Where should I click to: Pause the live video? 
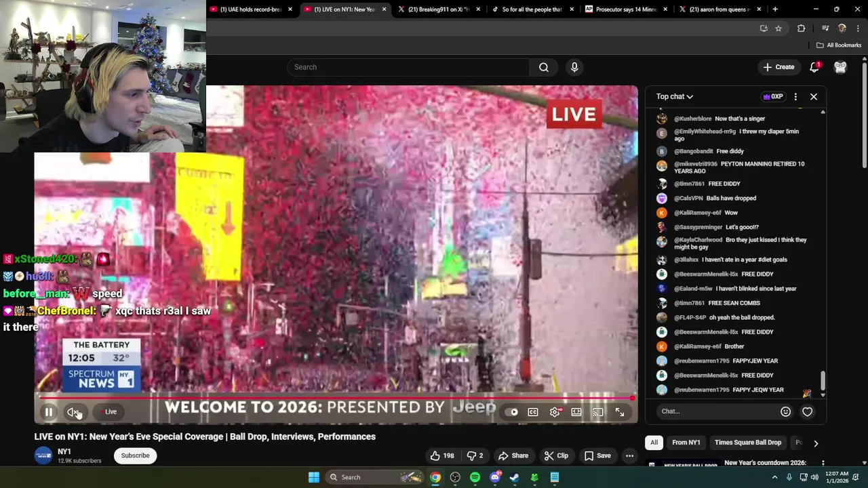tap(49, 412)
